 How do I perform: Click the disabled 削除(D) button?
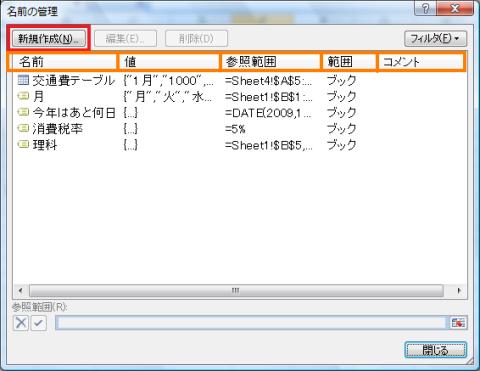coord(196,38)
